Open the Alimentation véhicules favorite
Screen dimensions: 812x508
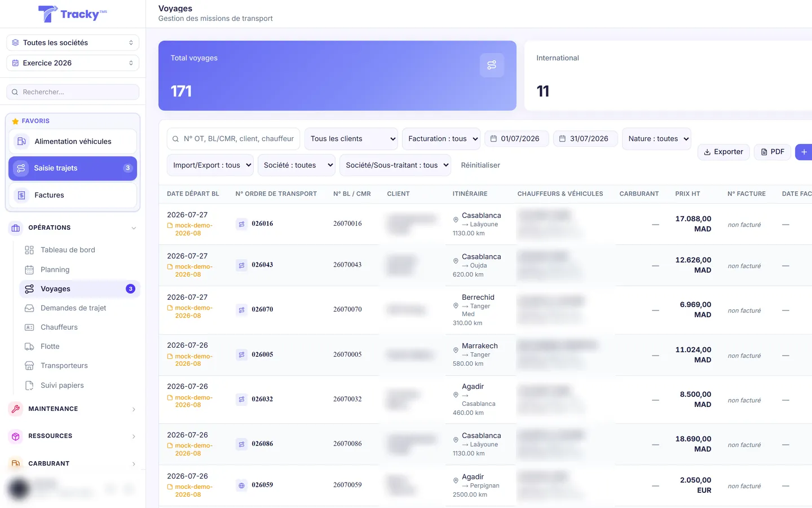[73, 142]
